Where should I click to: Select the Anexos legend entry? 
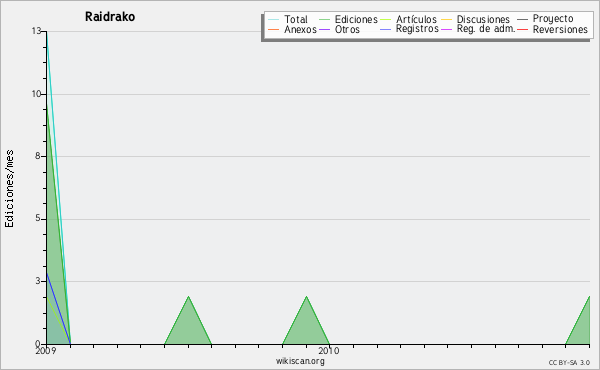pos(300,29)
